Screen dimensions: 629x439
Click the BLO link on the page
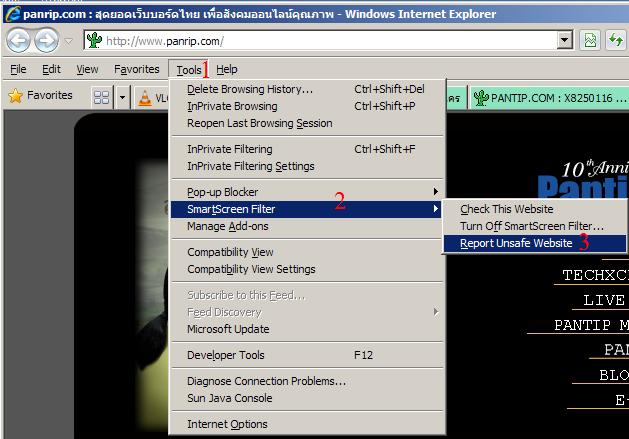tap(614, 375)
